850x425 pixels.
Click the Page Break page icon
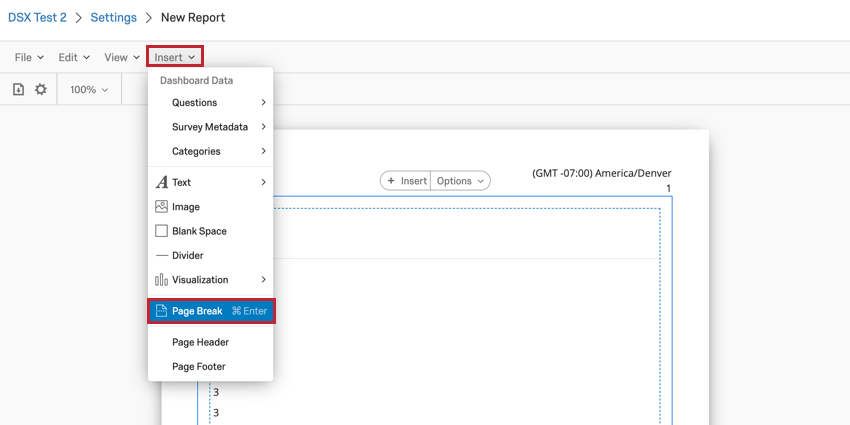point(161,311)
